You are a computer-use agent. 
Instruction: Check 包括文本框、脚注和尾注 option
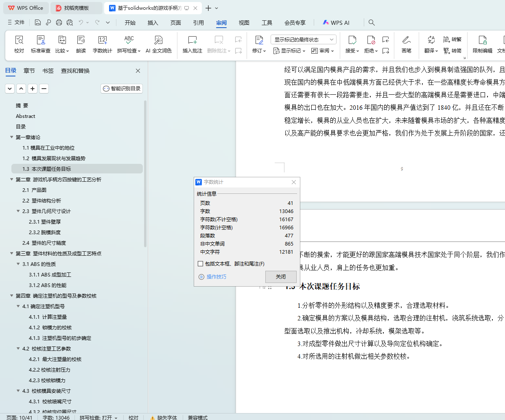(200, 264)
